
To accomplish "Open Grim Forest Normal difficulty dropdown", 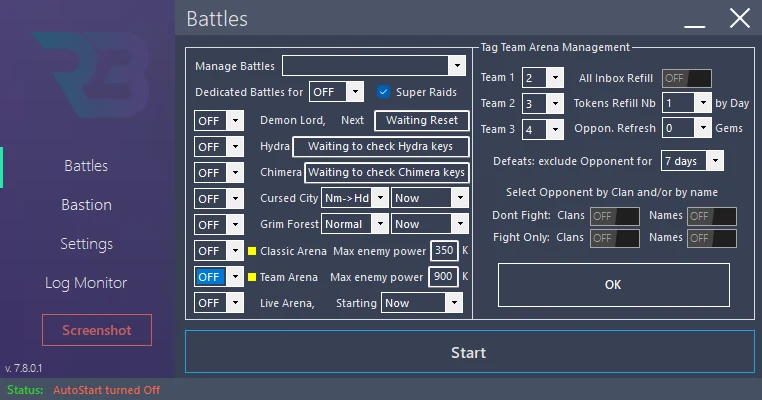I will point(355,224).
